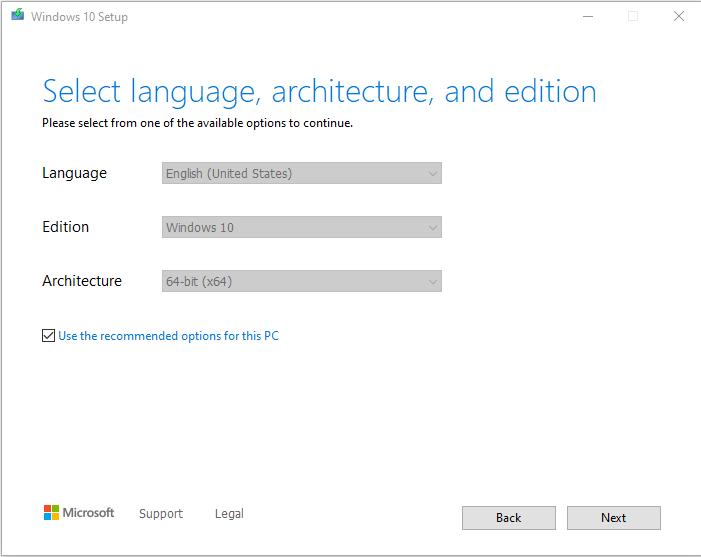The image size is (701, 557).
Task: Click the Next button
Action: [613, 518]
